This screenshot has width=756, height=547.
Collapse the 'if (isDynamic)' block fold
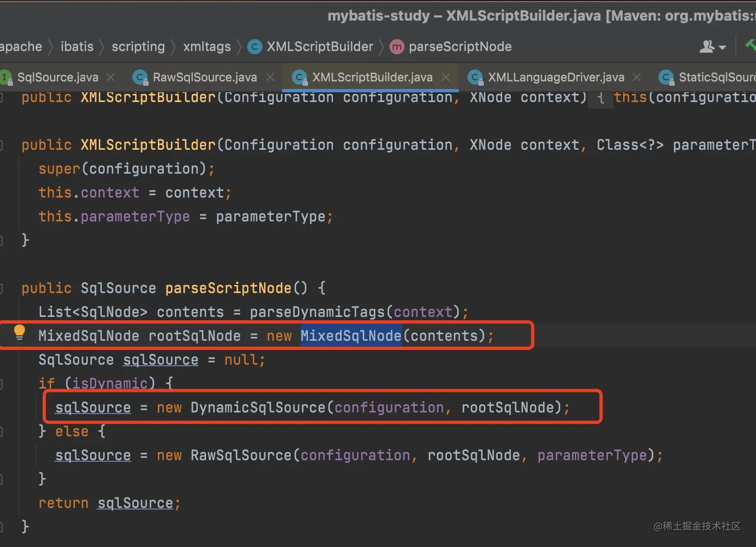pos(2,384)
